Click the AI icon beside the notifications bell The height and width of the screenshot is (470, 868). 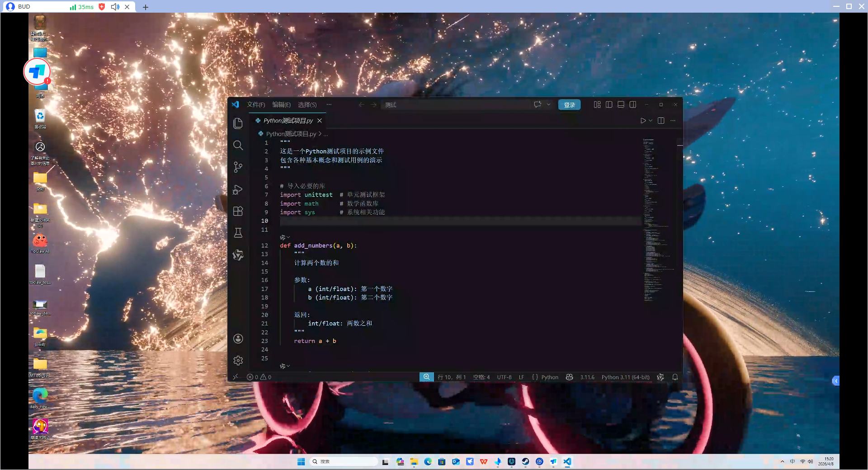point(660,377)
